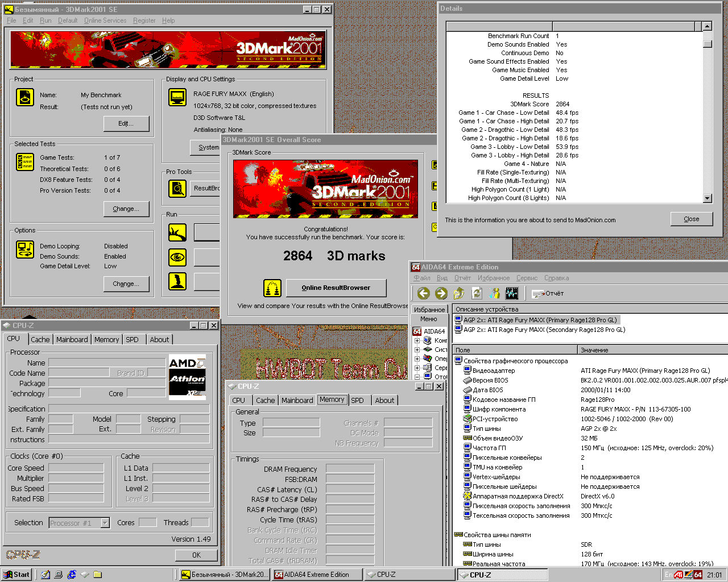
Task: Click OK in the left CPU-Z window
Action: pos(196,555)
